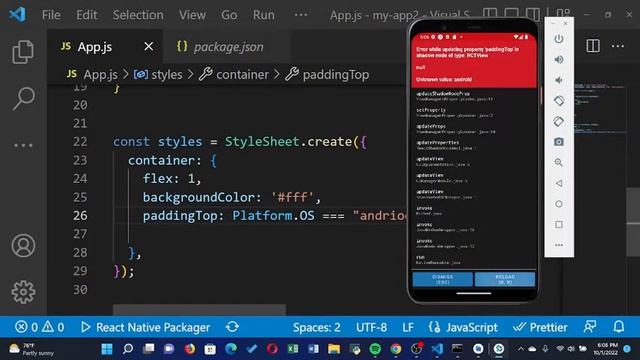Open the Go menu
Image resolution: width=640 pixels, height=360 pixels.
229,15
